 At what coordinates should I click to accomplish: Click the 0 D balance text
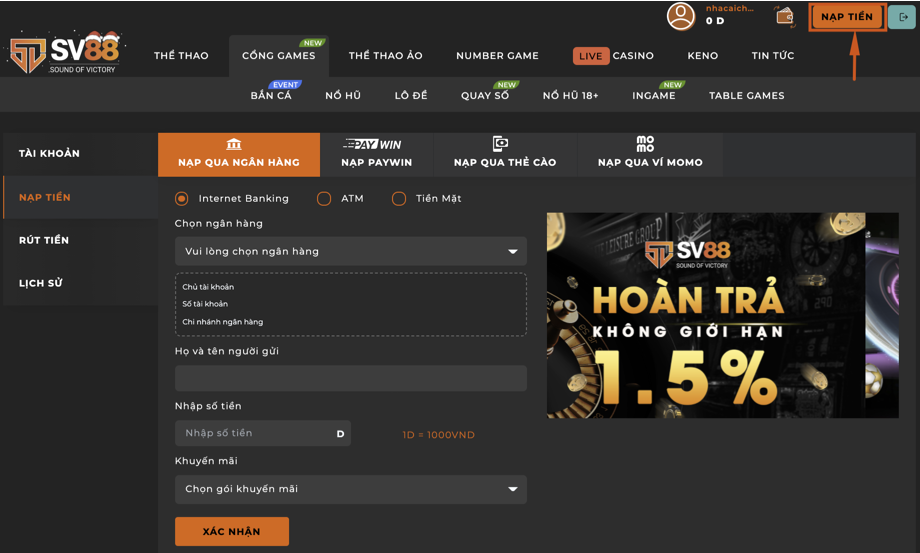715,21
